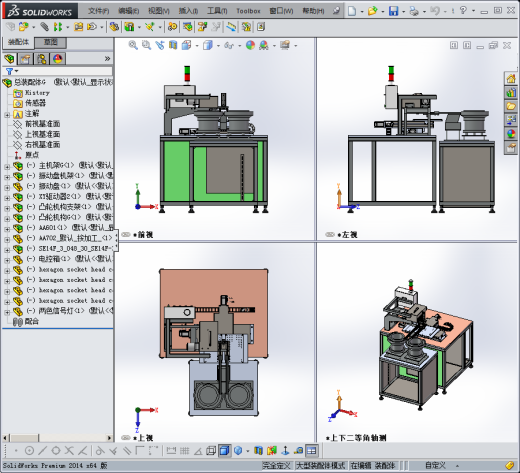Expand the 注解 annotations tree node
The image size is (520, 473).
coord(7,115)
